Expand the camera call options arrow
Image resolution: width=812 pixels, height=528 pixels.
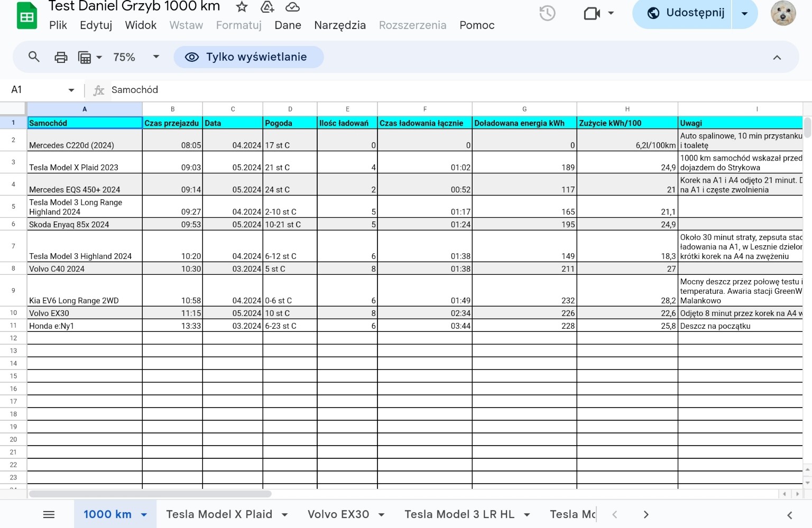tap(611, 13)
